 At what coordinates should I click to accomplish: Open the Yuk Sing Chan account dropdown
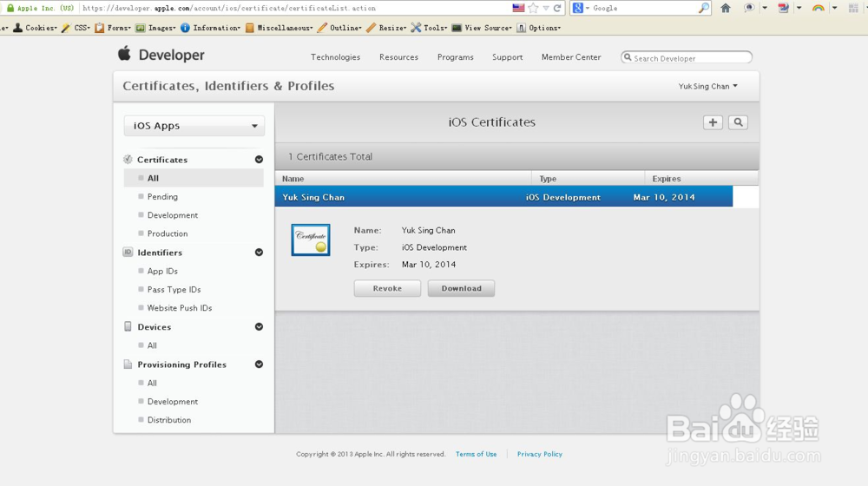coord(708,86)
